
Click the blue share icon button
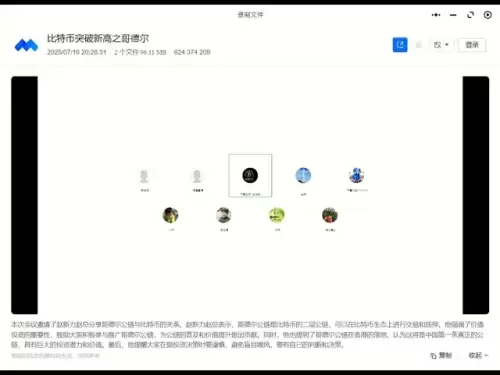[400, 45]
